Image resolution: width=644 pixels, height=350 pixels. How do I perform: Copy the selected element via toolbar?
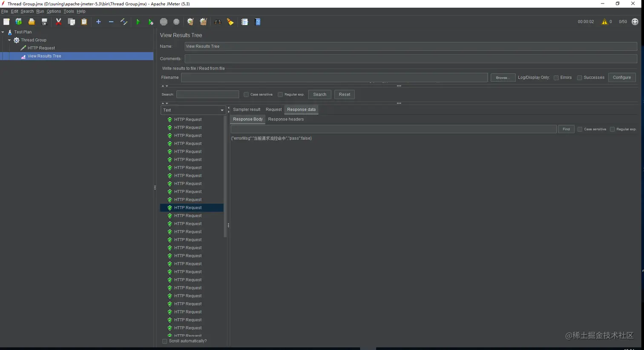(x=72, y=22)
